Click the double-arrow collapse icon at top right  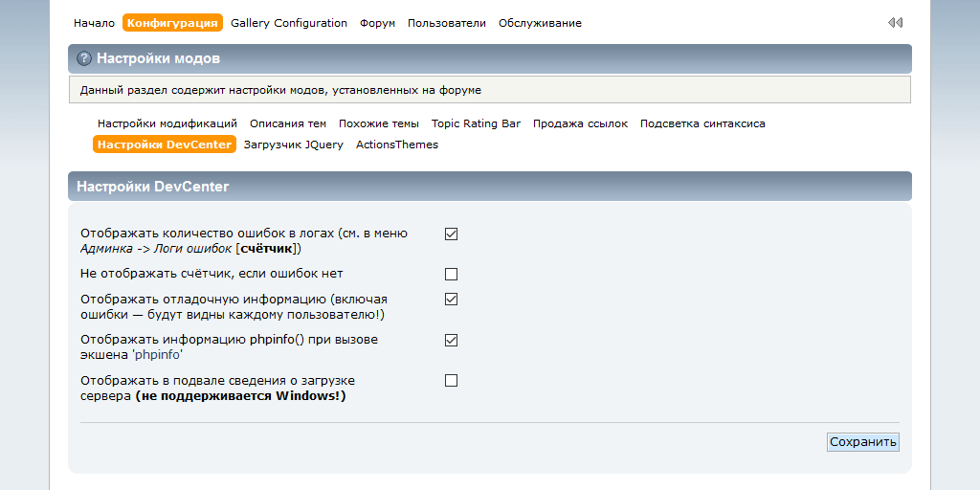pyautogui.click(x=895, y=23)
